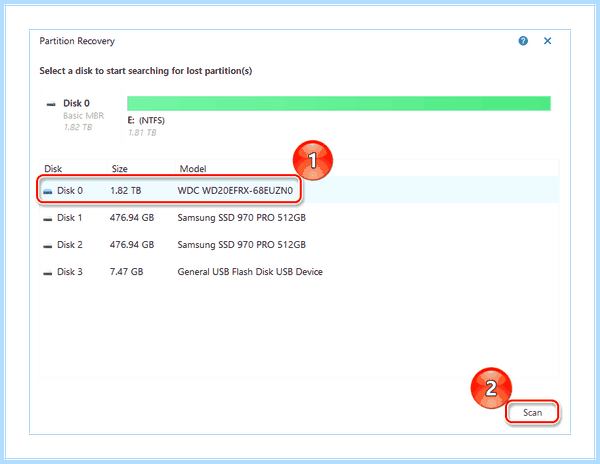Click the Disk 1 drive icon
This screenshot has width=600, height=464.
point(47,219)
